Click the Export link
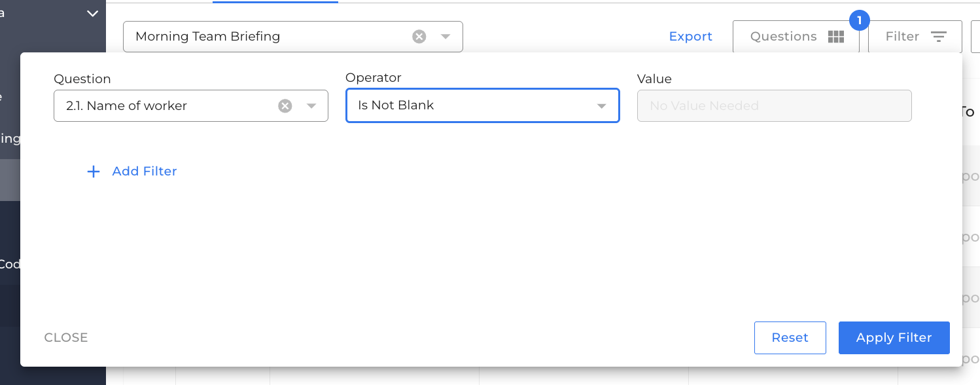The width and height of the screenshot is (980, 385). [690, 37]
